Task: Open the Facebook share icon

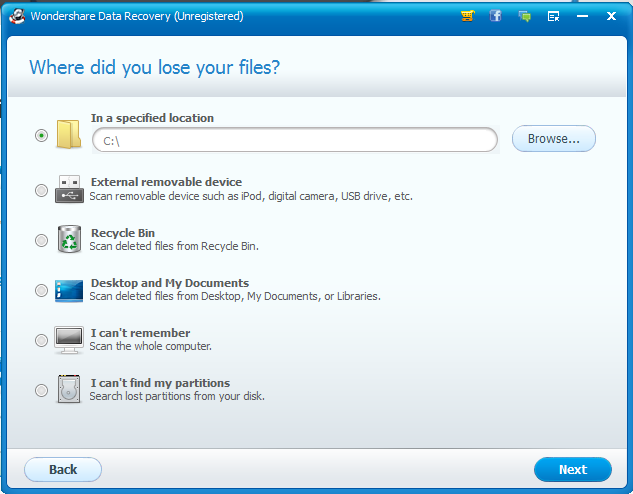Action: click(x=495, y=16)
